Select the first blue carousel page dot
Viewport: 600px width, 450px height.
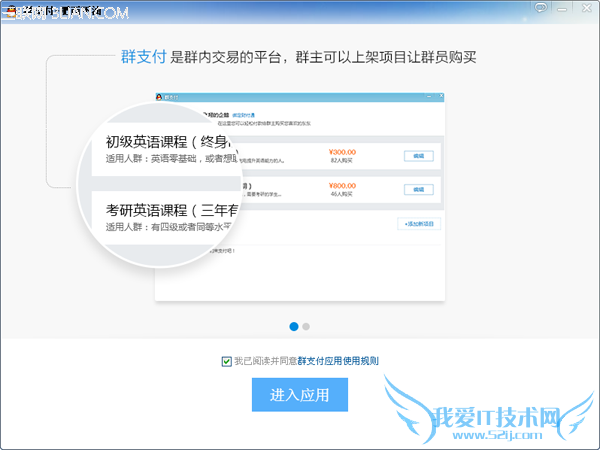(x=294, y=326)
